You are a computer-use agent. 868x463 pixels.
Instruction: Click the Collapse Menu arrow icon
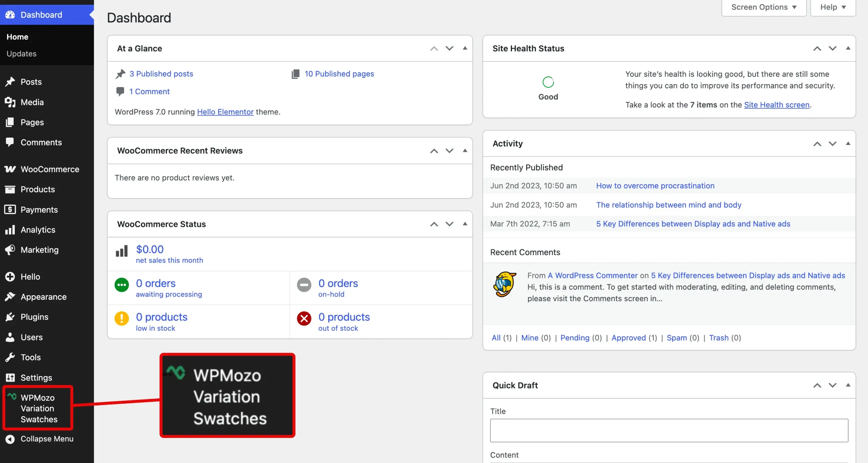10,439
